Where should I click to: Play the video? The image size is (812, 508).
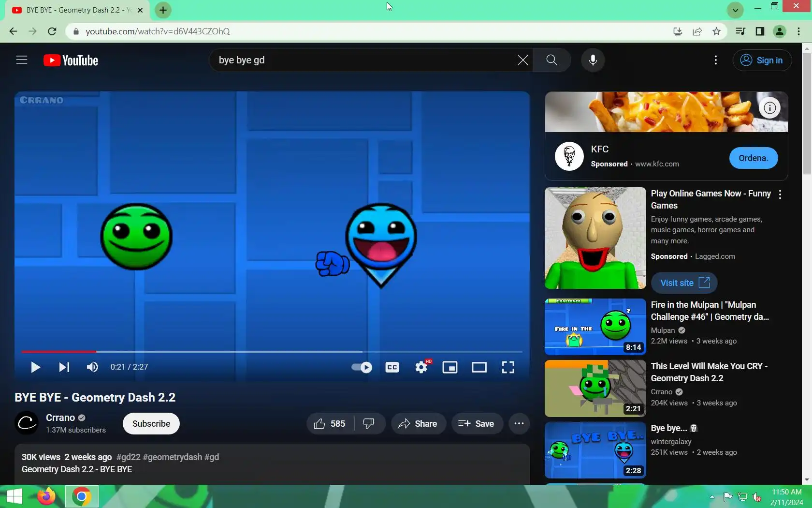coord(35,367)
